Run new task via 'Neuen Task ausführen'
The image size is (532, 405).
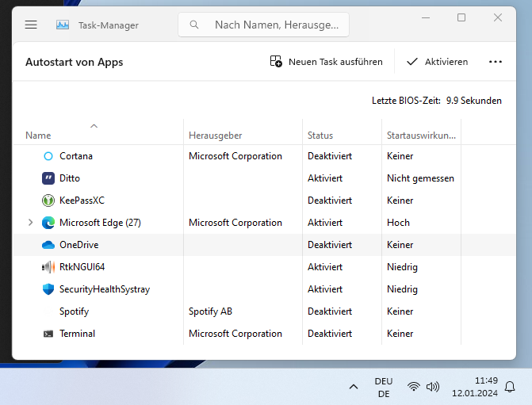pyautogui.click(x=327, y=62)
